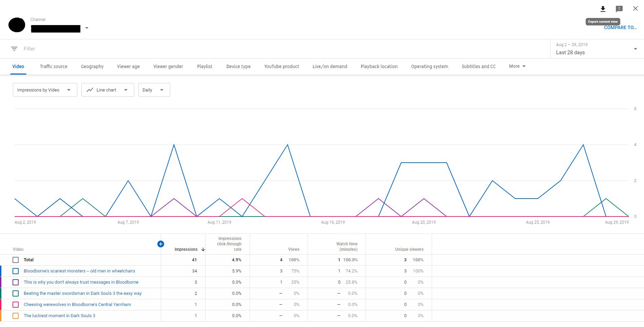Click the channel avatar circle

(x=17, y=25)
